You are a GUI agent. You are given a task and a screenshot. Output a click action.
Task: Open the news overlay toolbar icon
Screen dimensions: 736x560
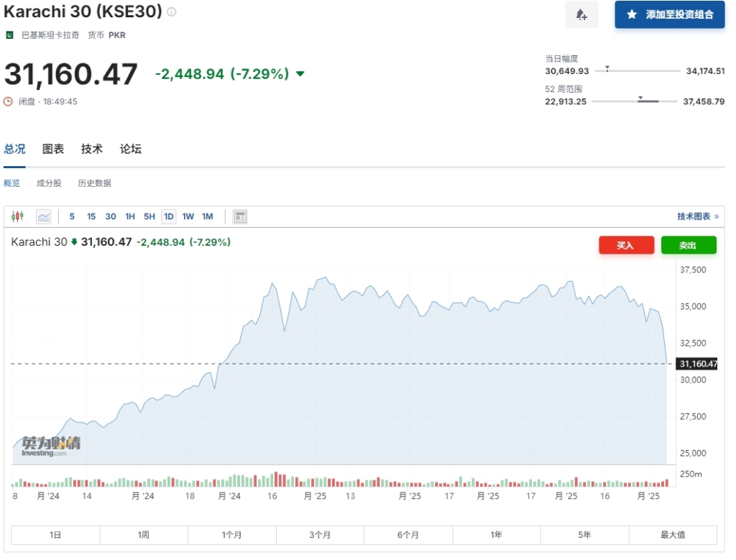point(240,216)
